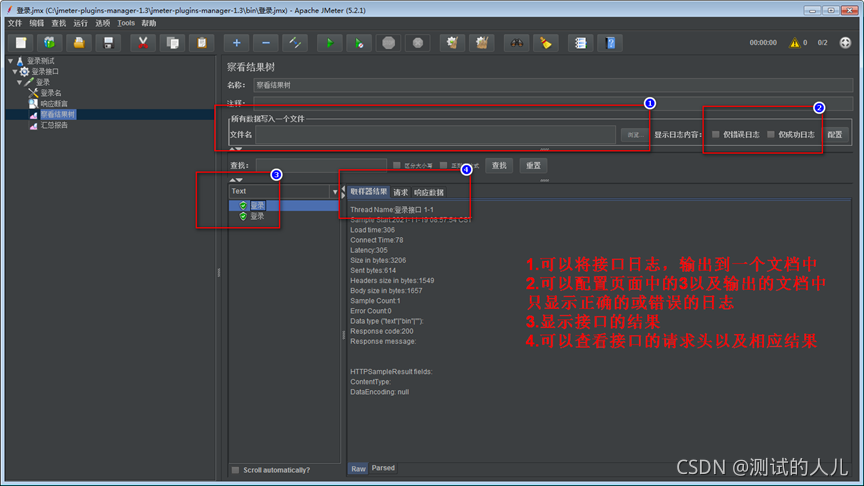Open the 查找 menu
Screen dimensions: 864x486
tap(58, 23)
